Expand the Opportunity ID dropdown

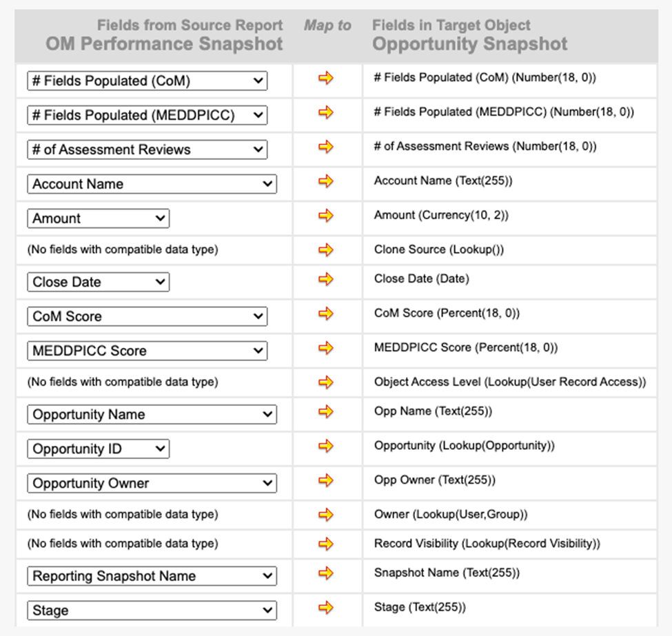coord(99,449)
